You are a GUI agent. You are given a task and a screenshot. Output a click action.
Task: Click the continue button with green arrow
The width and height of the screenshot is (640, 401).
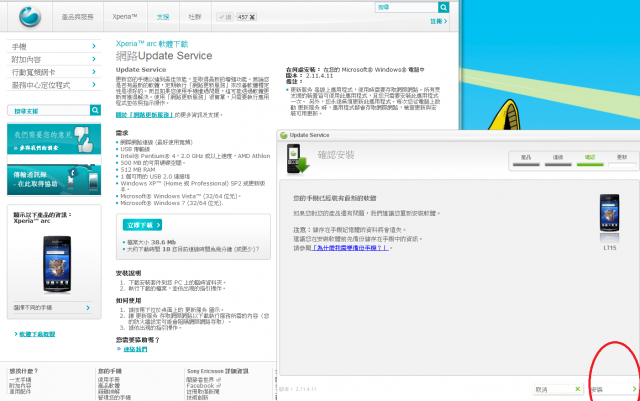tap(613, 389)
